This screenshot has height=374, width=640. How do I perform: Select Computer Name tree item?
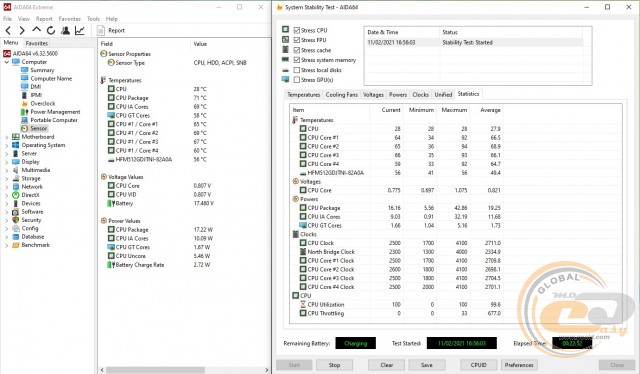click(x=51, y=78)
